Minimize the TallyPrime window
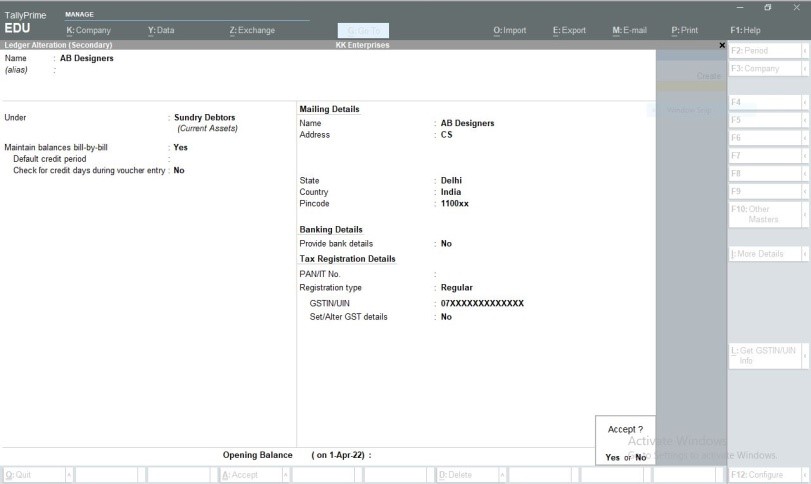Screen dimensions: 811x484 tap(740, 8)
